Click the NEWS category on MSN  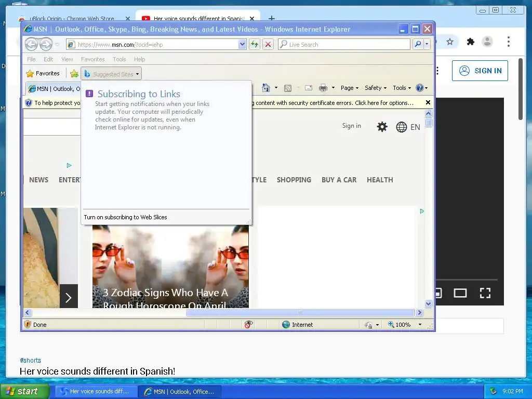click(38, 180)
